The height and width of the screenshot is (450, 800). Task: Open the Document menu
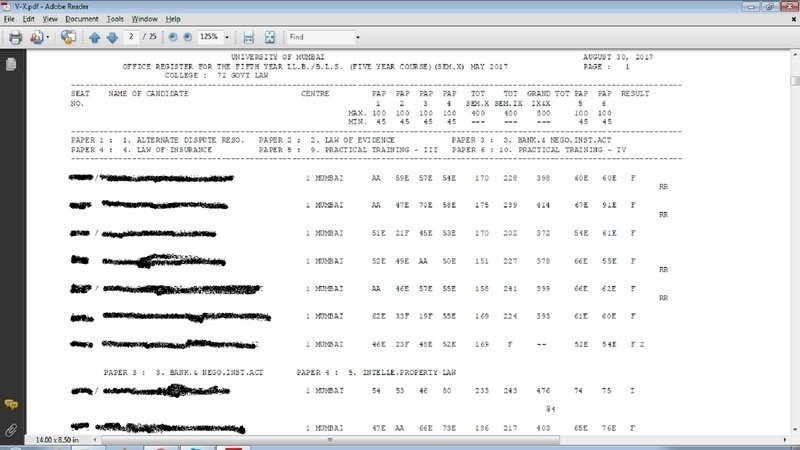click(x=81, y=19)
